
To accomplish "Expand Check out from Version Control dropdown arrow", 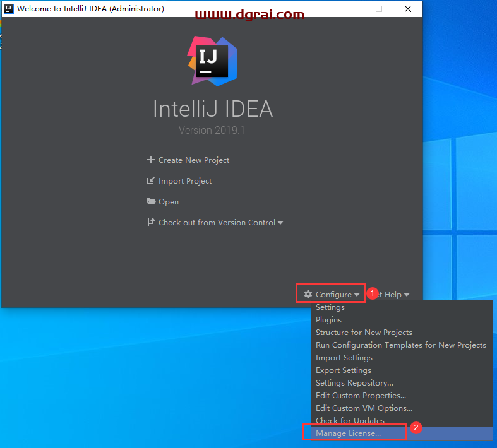I will coord(280,223).
